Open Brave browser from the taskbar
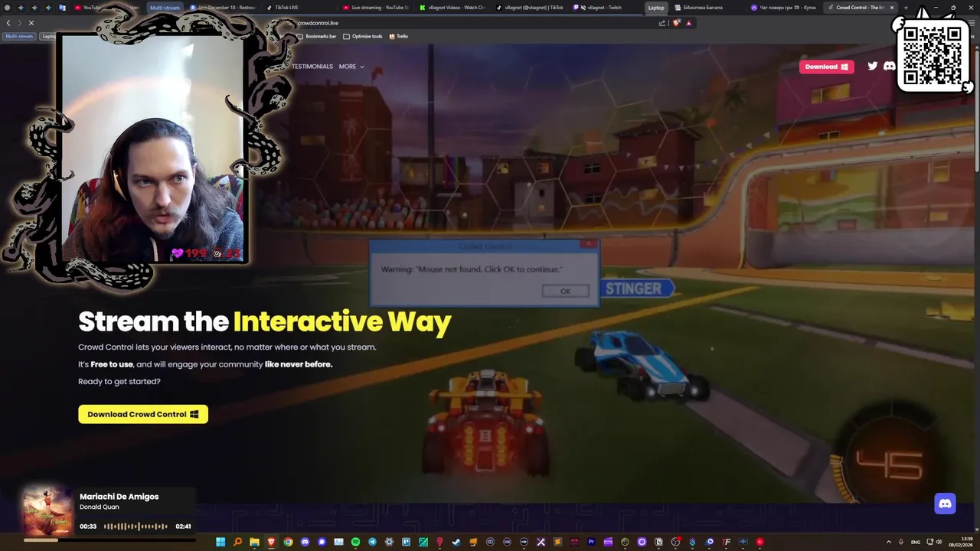980x551 pixels. (x=271, y=542)
